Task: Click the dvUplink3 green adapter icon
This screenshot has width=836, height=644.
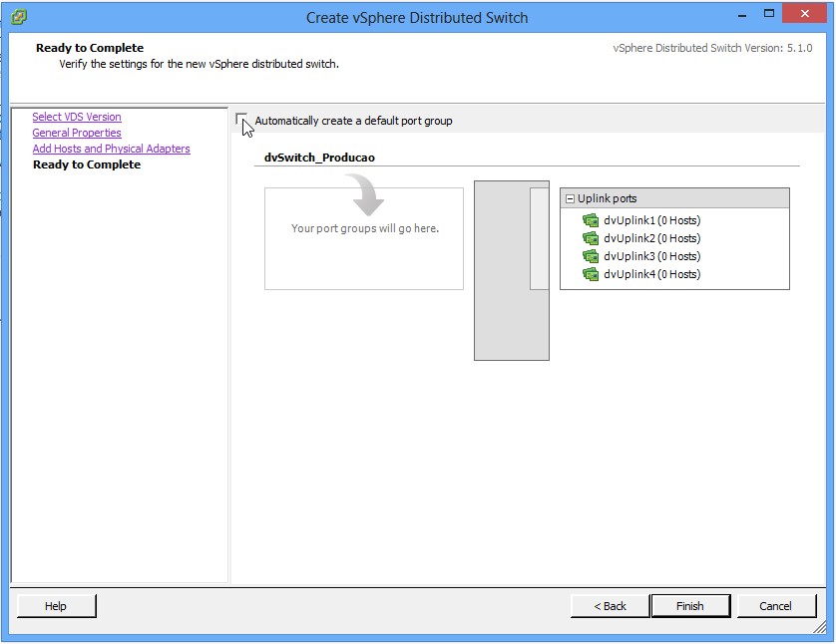Action: [591, 256]
